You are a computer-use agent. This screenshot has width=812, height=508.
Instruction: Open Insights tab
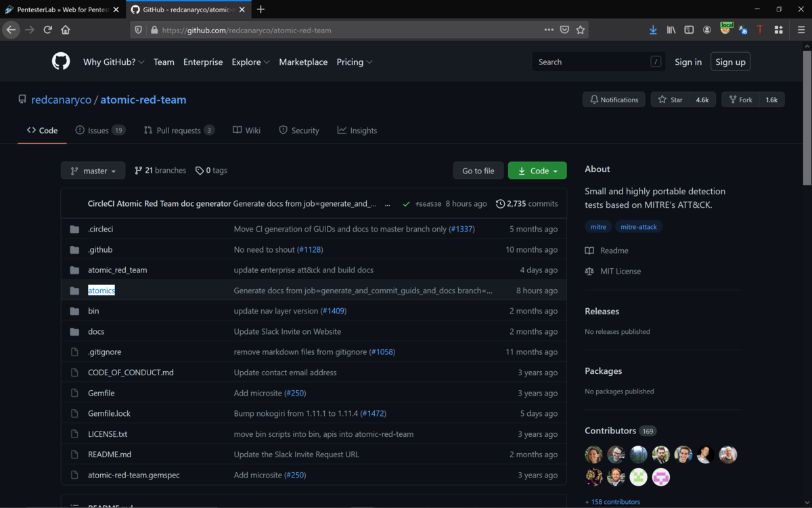tap(357, 130)
